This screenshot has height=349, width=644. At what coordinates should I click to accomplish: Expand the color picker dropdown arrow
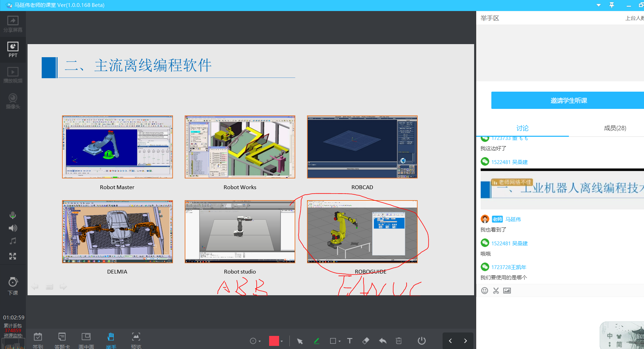pos(282,341)
